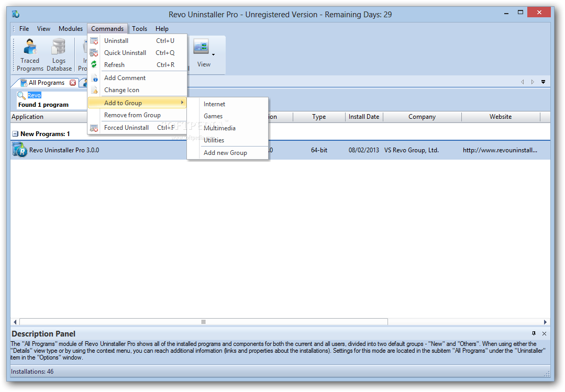Click the Add Comment info icon

[94, 78]
